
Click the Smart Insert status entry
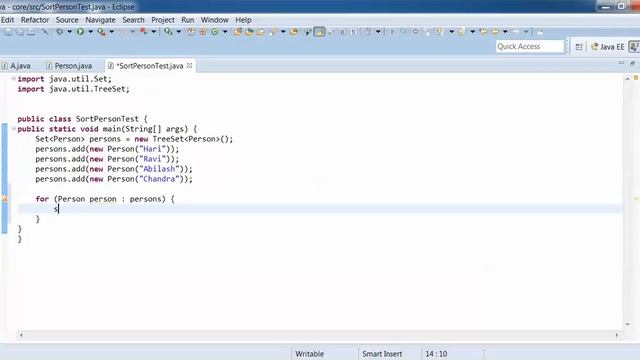382,354
